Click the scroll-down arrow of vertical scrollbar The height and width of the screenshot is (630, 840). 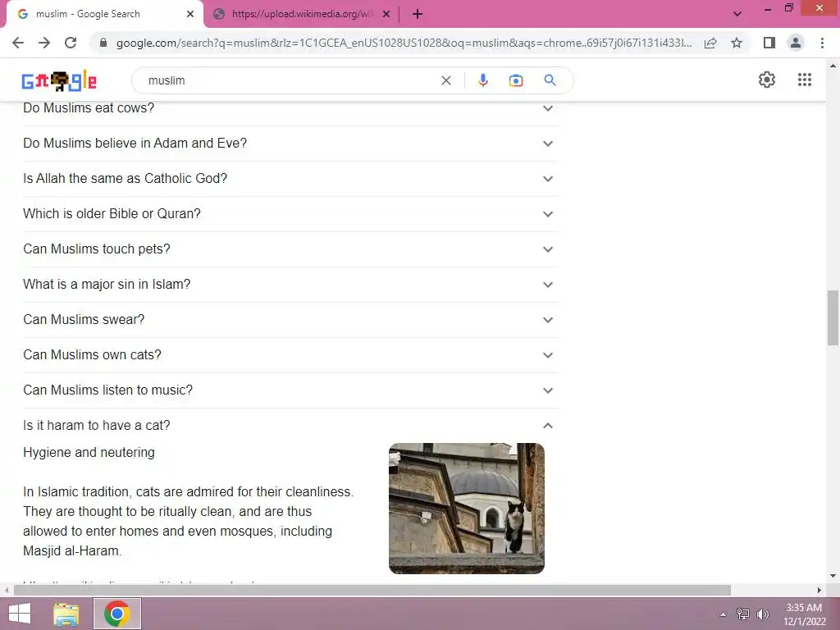tap(833, 577)
